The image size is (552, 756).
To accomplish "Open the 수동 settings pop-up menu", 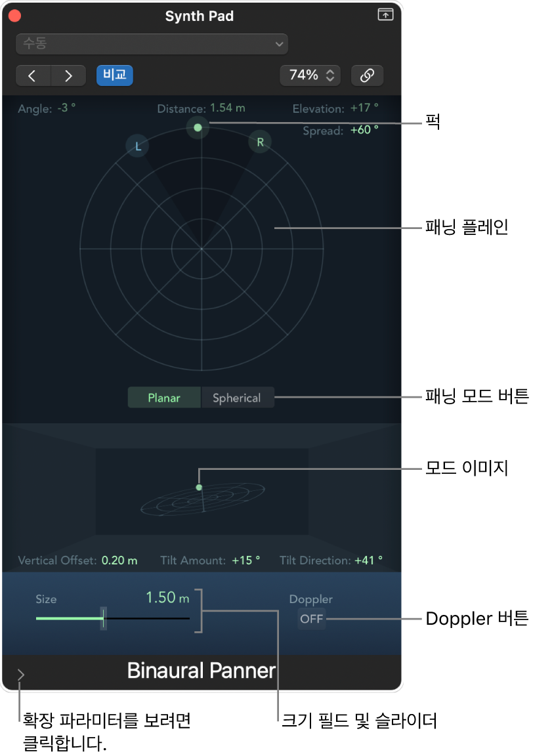I will (152, 44).
